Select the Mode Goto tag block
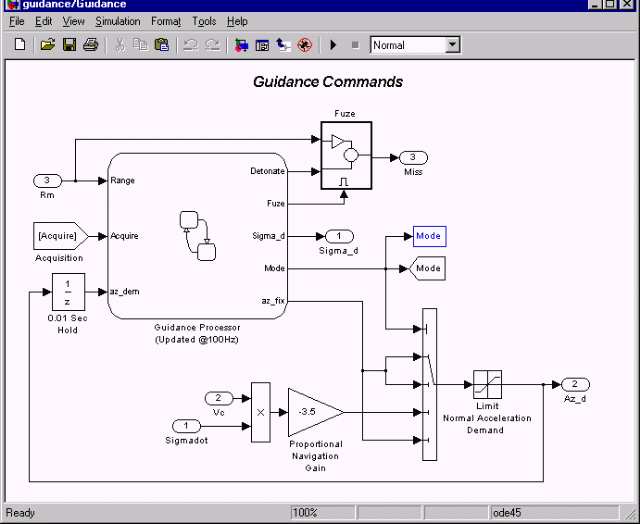Viewport: 640px width, 524px height. tap(427, 268)
